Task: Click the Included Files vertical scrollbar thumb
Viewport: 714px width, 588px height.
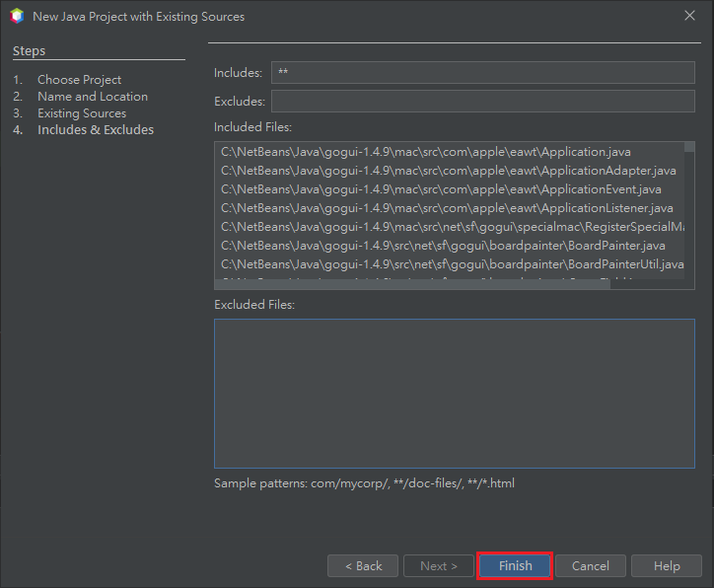Action: [x=689, y=147]
